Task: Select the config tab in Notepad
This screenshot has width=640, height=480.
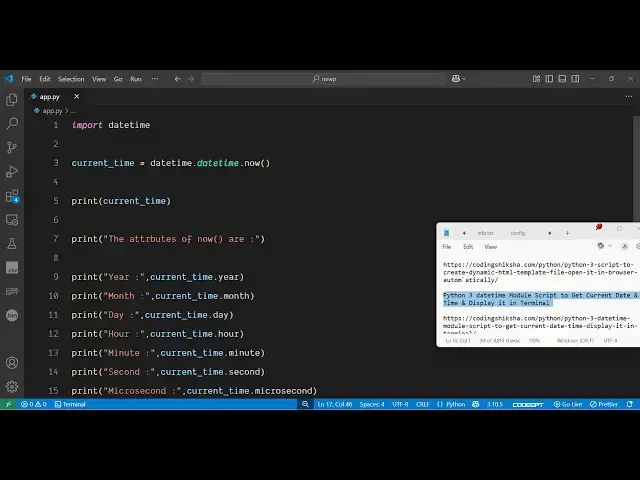Action: [518, 233]
